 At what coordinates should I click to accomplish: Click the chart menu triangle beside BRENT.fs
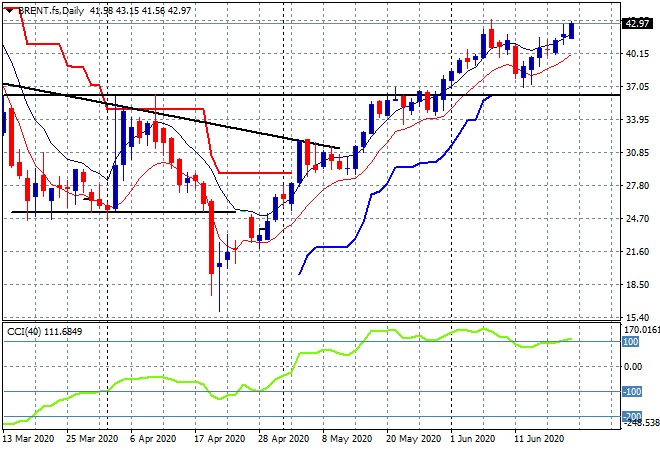pos(9,11)
